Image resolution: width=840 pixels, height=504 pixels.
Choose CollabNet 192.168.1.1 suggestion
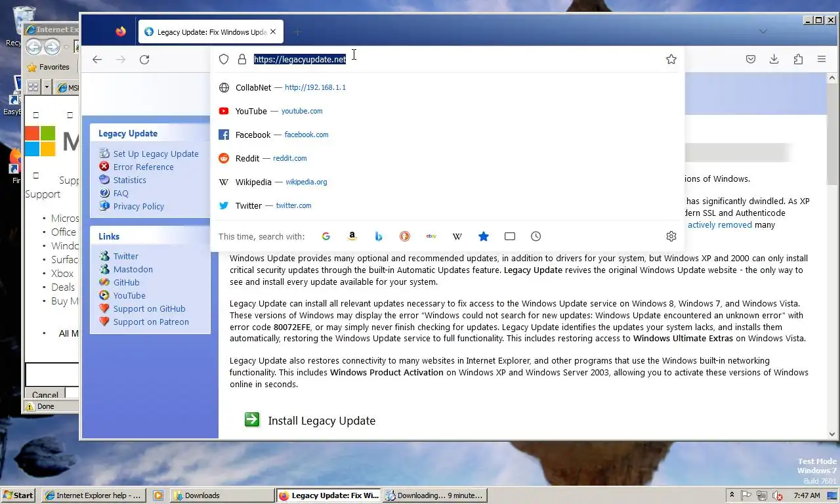pos(446,87)
